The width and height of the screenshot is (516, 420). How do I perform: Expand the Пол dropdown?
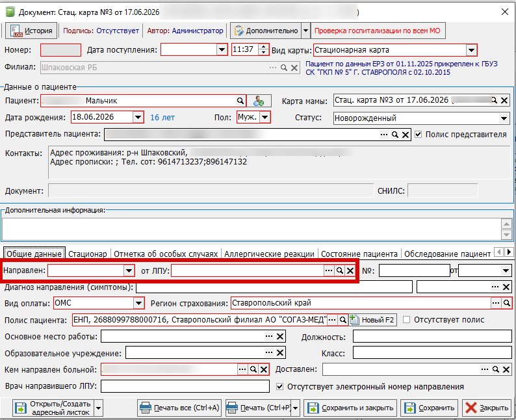click(265, 117)
